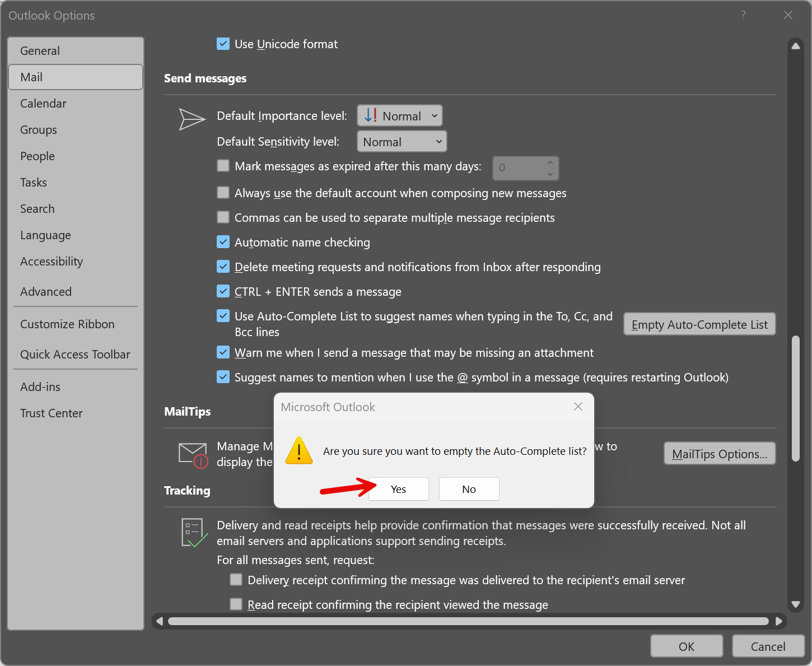Image resolution: width=812 pixels, height=666 pixels.
Task: Increase the expired days spinner value
Action: tap(550, 162)
